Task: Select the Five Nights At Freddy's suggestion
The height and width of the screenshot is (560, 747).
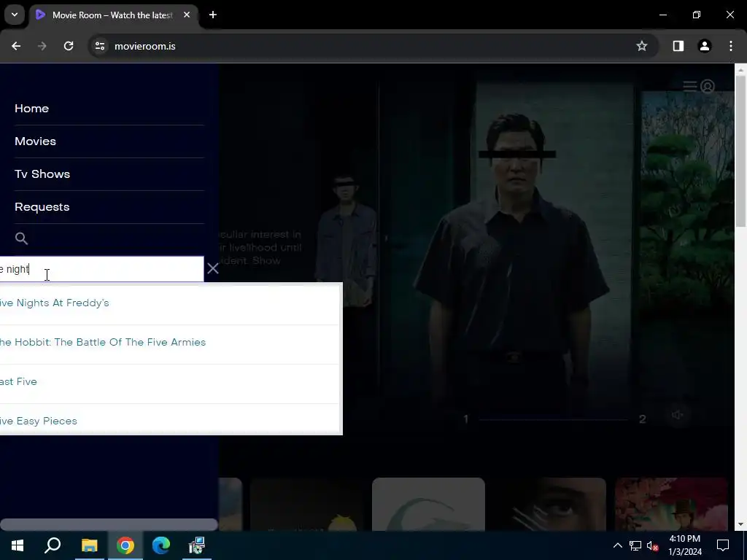Action: coord(169,303)
